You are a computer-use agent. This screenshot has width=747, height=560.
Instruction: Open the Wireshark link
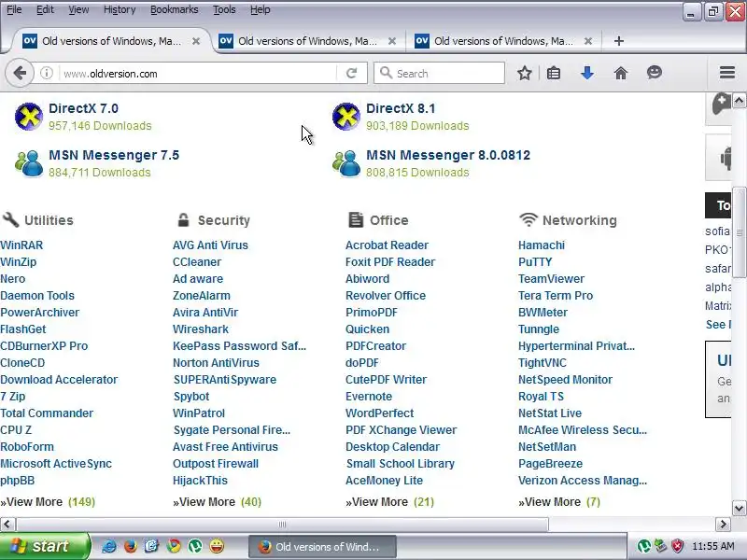(x=201, y=329)
